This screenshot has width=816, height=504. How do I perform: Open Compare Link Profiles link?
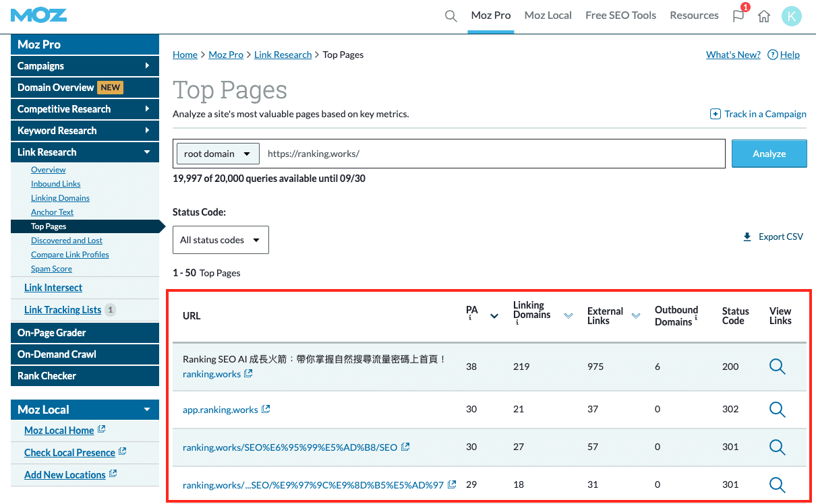tap(70, 255)
